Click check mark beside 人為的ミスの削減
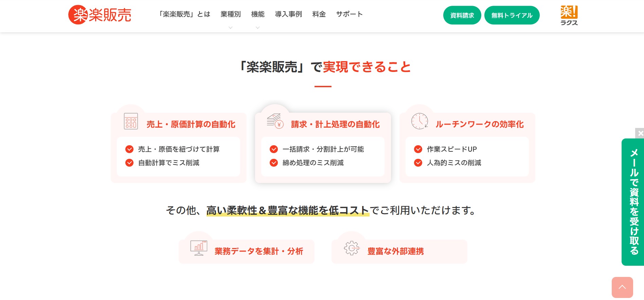The width and height of the screenshot is (644, 300). tap(418, 163)
